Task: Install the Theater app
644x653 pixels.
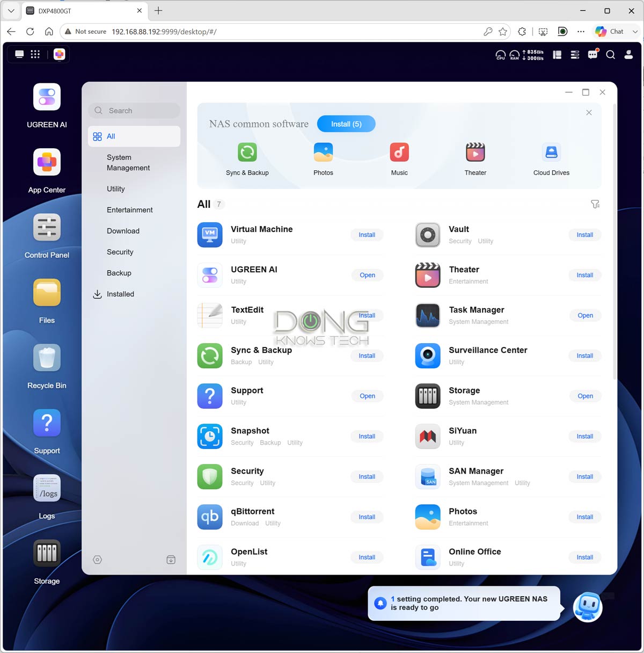Action: (585, 275)
